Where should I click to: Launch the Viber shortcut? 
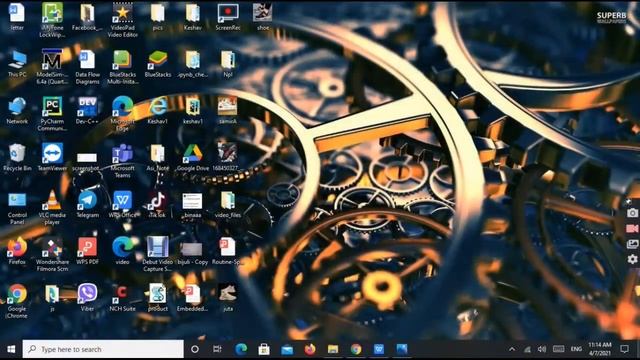(x=87, y=298)
